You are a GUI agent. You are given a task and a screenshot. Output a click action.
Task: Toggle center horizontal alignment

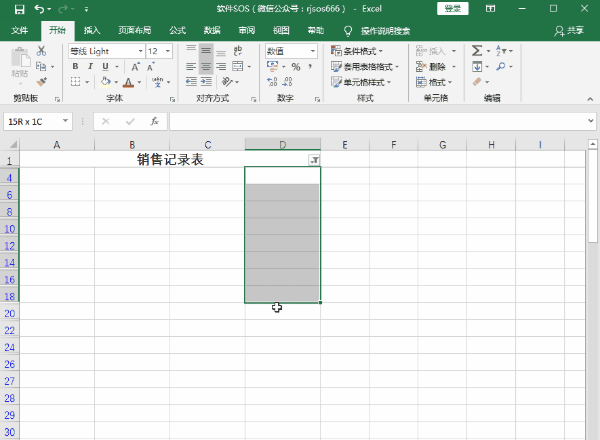point(206,67)
